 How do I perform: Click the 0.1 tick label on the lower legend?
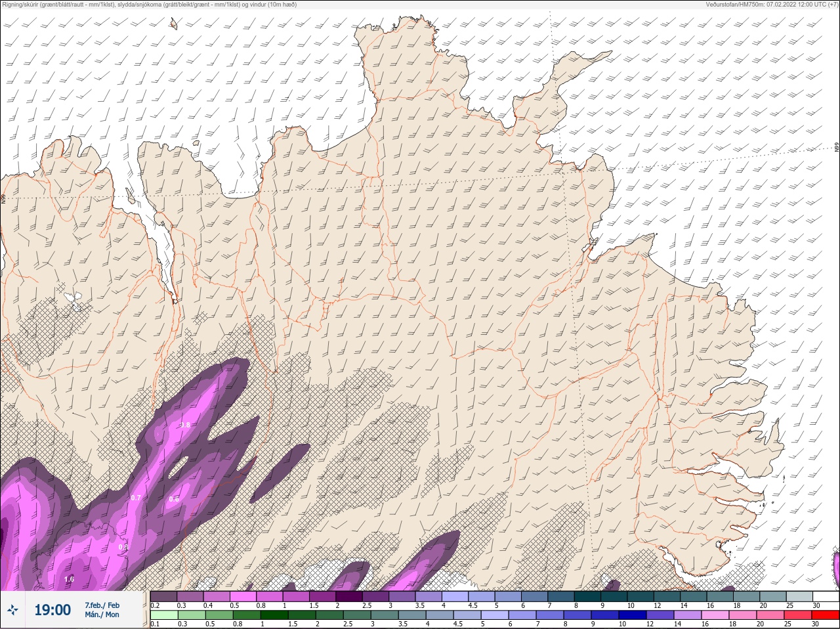(x=156, y=624)
